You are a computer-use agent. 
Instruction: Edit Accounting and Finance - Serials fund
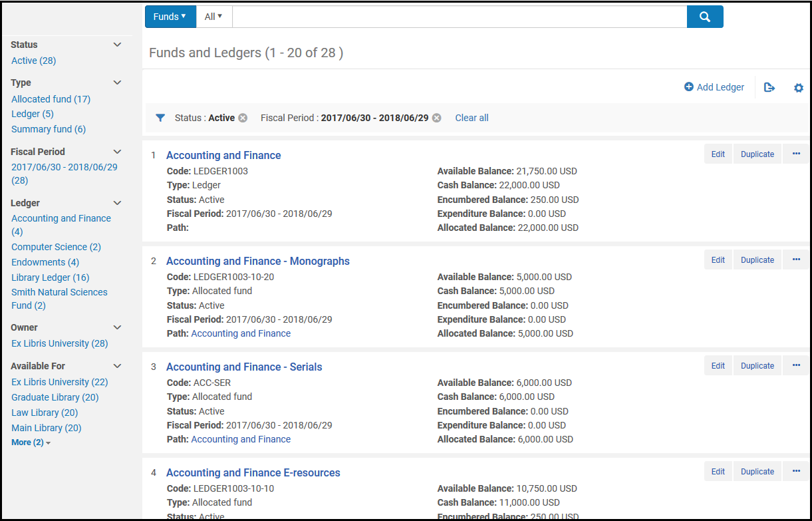718,365
